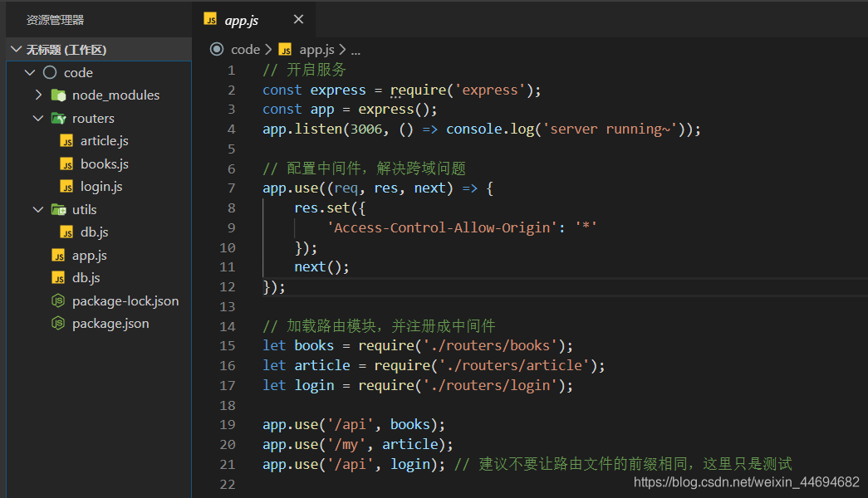
Task: Click the circle icon next to code folder
Action: click(x=50, y=72)
